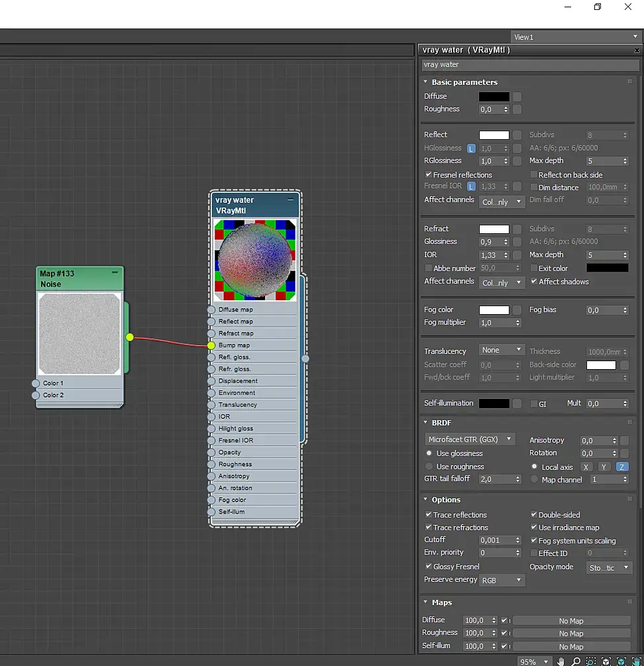Image resolution: width=644 pixels, height=666 pixels.
Task: Click Roughness No Map button
Action: point(571,634)
